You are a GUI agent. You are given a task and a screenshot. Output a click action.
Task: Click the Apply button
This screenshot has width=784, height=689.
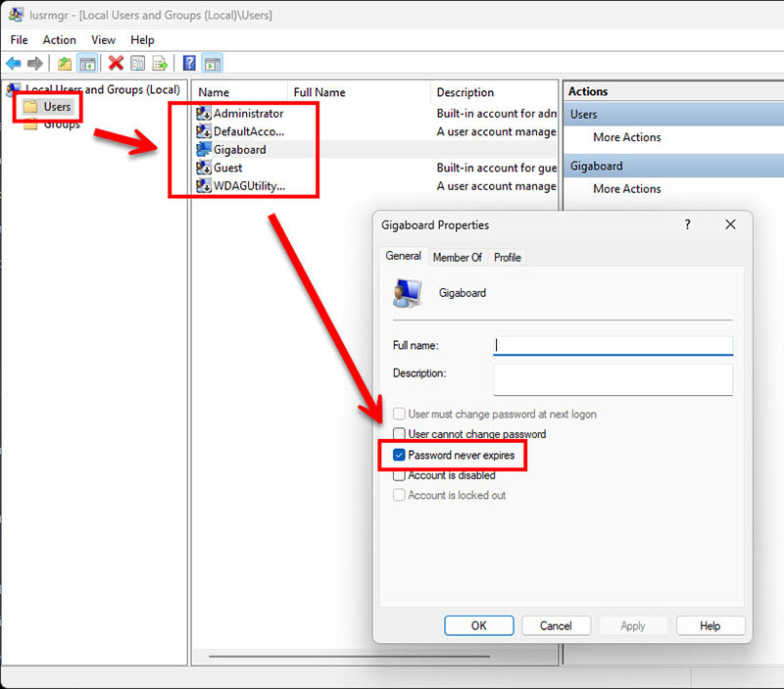tap(633, 626)
